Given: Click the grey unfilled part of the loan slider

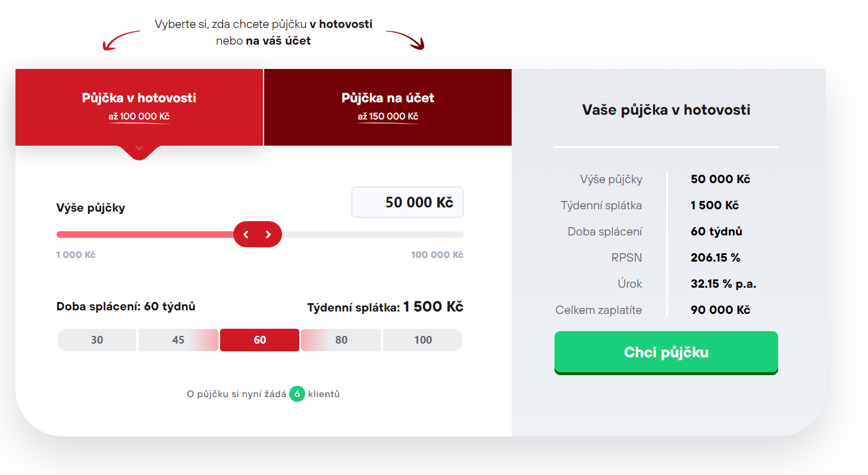Looking at the screenshot, I should tap(372, 234).
